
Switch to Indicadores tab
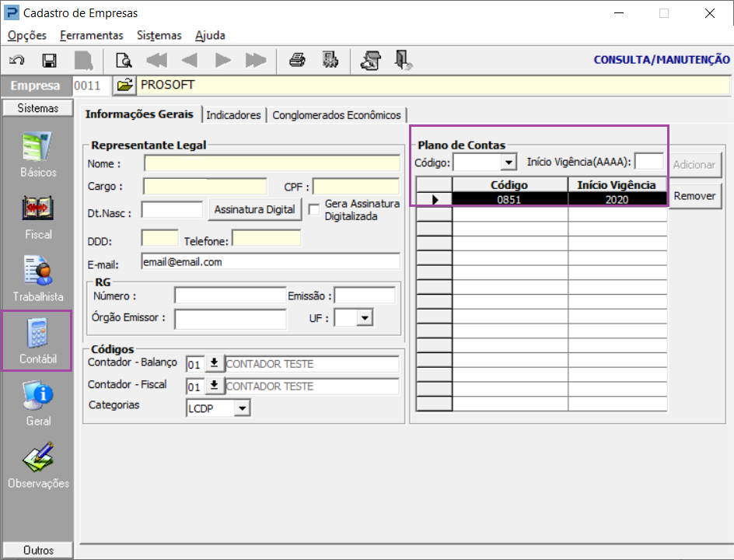click(233, 115)
